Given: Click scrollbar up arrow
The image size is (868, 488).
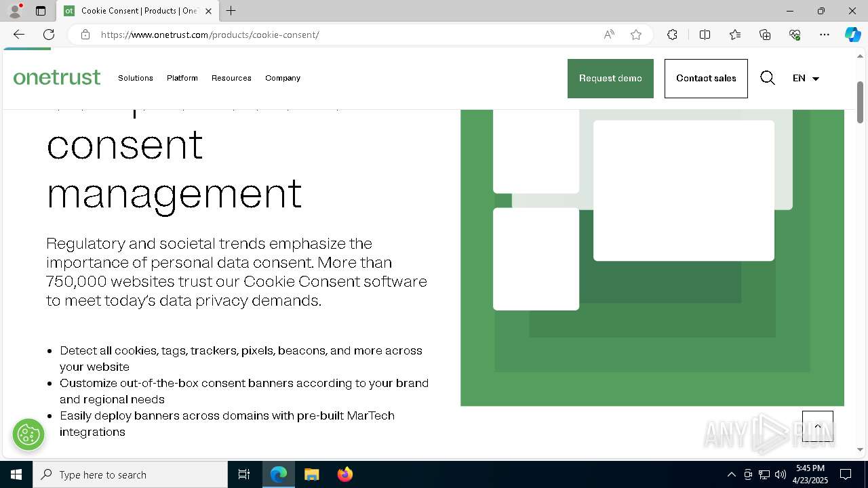Looking at the screenshot, I should 861,55.
